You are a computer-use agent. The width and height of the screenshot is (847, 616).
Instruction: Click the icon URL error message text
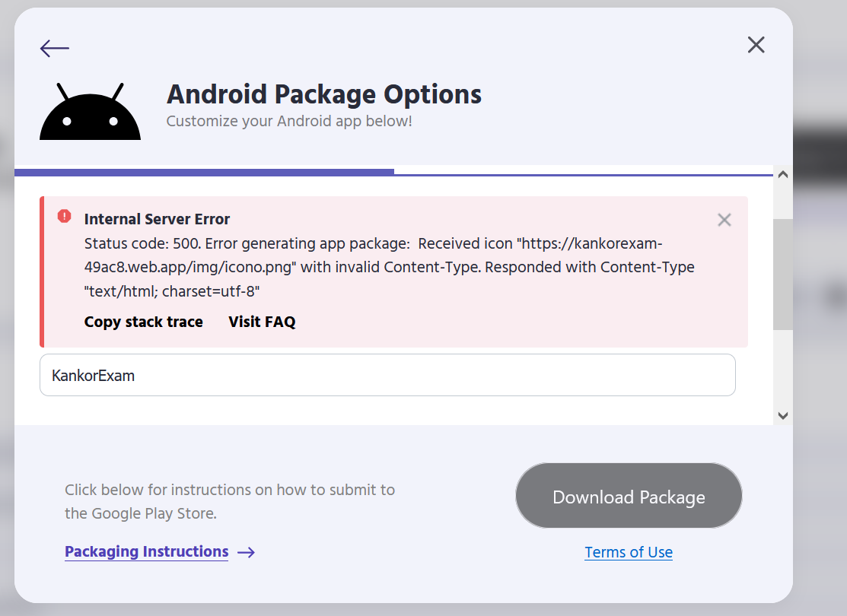[390, 267]
